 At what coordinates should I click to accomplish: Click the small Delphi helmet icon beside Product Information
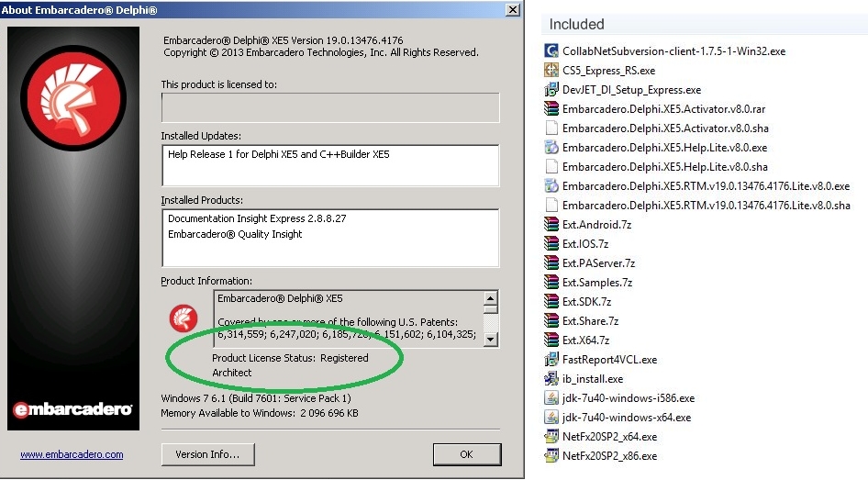click(x=184, y=318)
